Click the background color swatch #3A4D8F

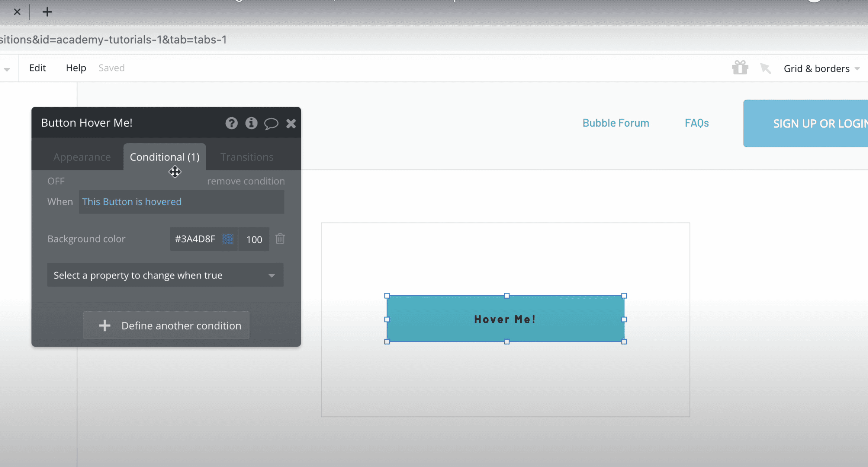tap(227, 239)
